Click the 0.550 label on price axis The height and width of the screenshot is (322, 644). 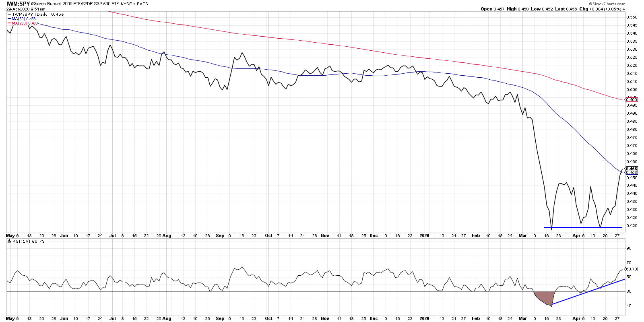(x=632, y=17)
